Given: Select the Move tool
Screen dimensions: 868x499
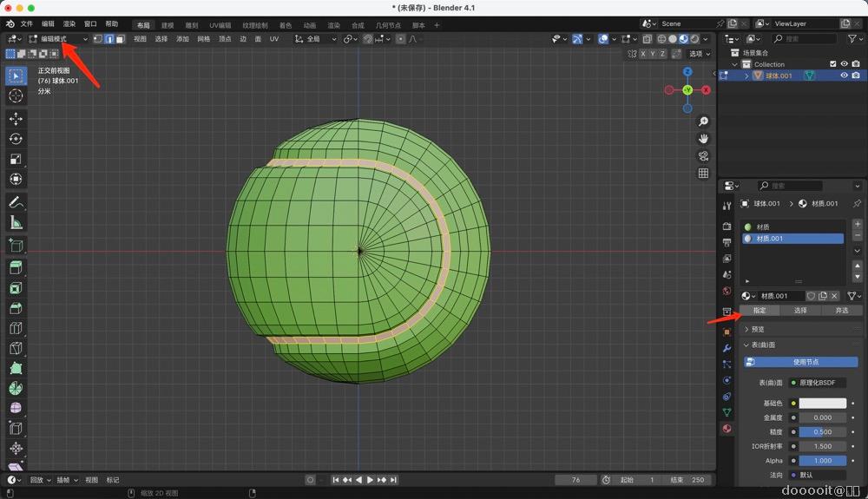Looking at the screenshot, I should (x=16, y=119).
